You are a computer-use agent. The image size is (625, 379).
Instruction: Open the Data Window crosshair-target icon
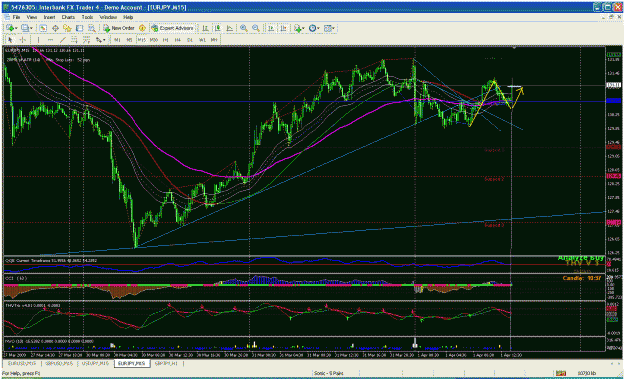tap(55, 28)
